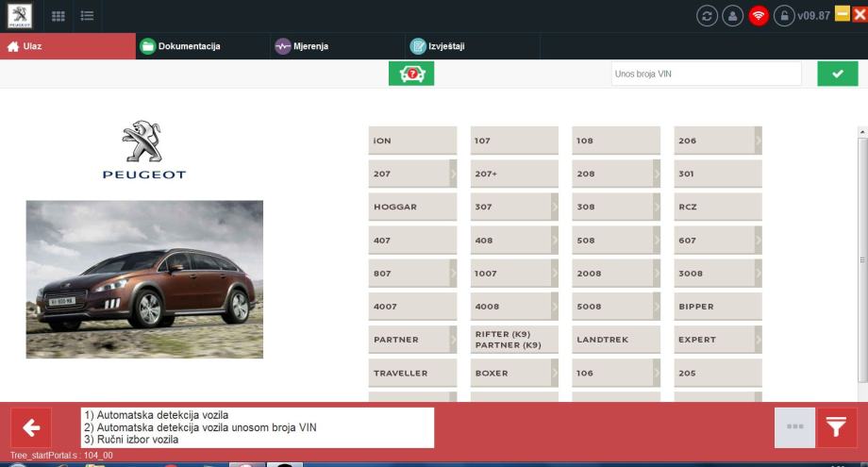Click the refresh sync circular icon
Image resolution: width=868 pixels, height=467 pixels.
[707, 15]
